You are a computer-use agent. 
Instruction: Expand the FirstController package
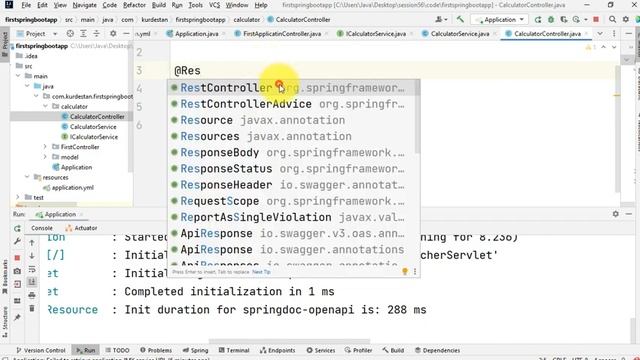coord(45,147)
